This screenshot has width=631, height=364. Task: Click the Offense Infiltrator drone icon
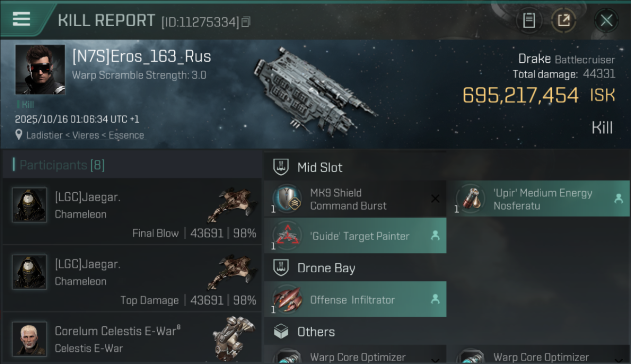[286, 299]
